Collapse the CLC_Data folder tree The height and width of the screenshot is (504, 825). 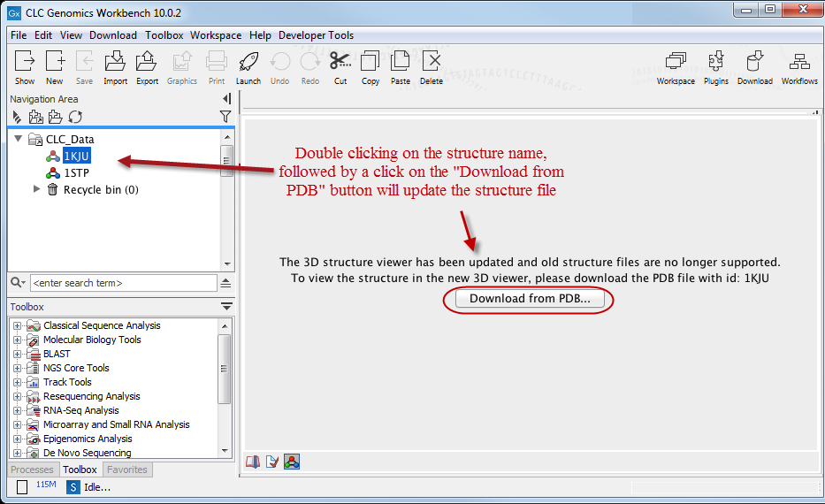(x=19, y=139)
